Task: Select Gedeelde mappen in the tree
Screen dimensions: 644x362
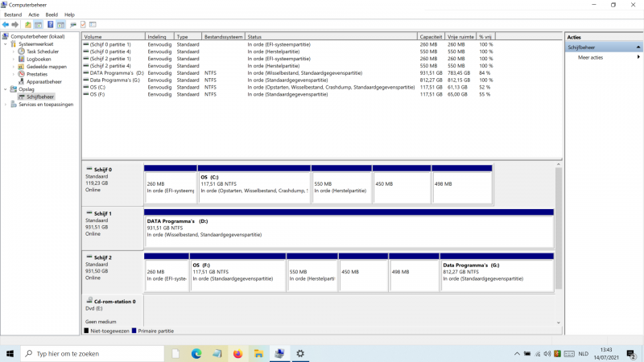Action: click(x=46, y=67)
